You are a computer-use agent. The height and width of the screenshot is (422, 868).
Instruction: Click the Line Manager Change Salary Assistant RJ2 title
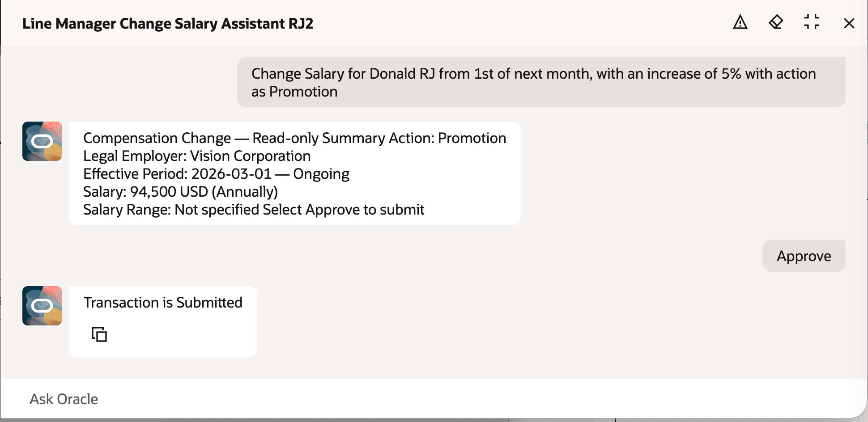[168, 23]
